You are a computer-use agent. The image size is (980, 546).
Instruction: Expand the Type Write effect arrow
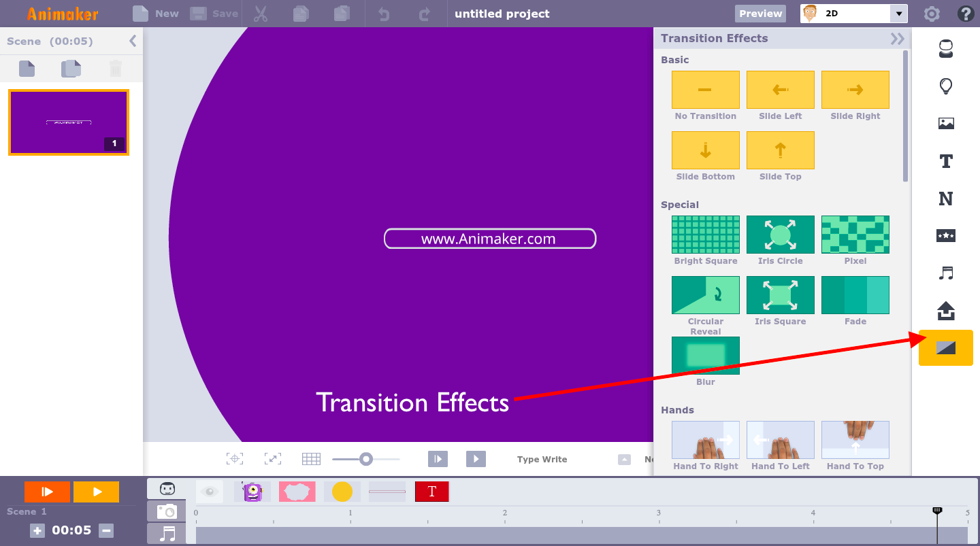[624, 460]
